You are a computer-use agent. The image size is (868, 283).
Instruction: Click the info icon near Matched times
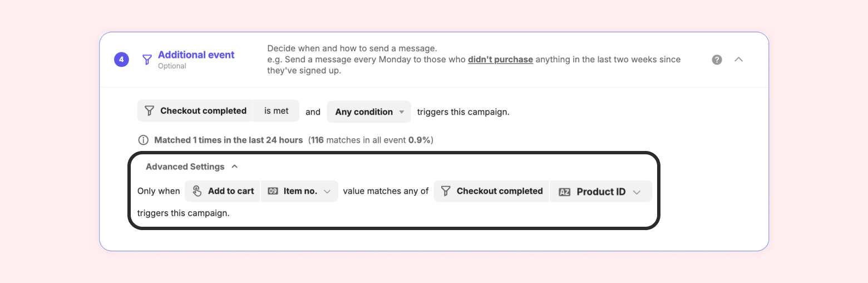click(143, 140)
